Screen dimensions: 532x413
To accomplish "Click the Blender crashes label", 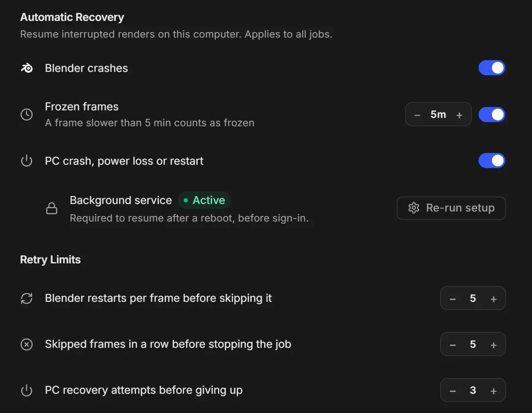I will [86, 68].
